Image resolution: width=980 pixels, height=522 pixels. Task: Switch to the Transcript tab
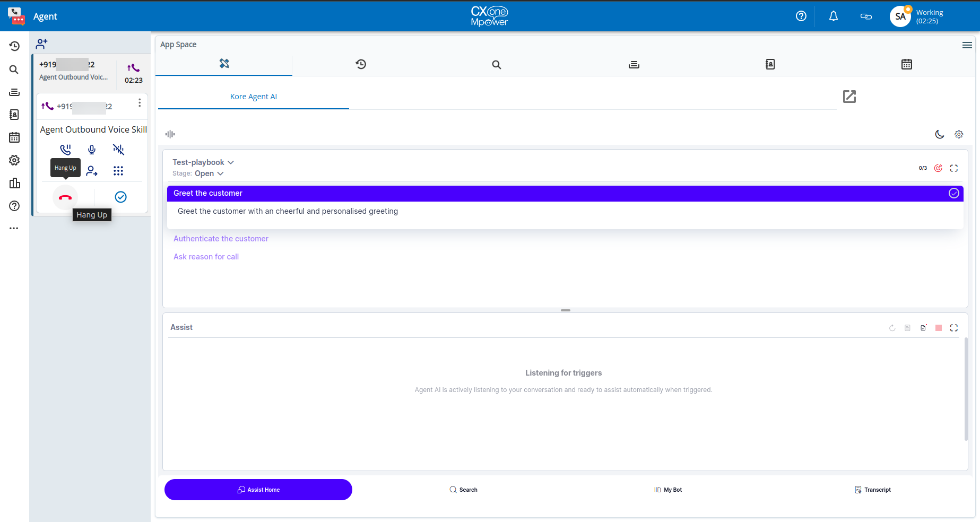pos(873,490)
